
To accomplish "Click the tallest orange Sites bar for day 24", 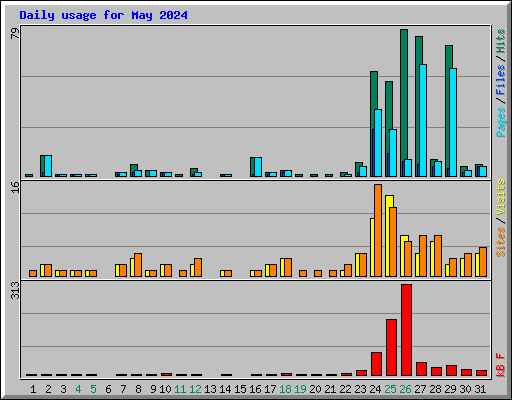I will (378, 230).
